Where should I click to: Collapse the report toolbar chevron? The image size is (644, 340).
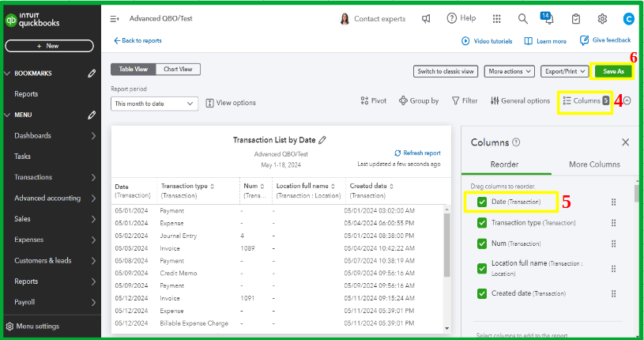pyautogui.click(x=627, y=100)
